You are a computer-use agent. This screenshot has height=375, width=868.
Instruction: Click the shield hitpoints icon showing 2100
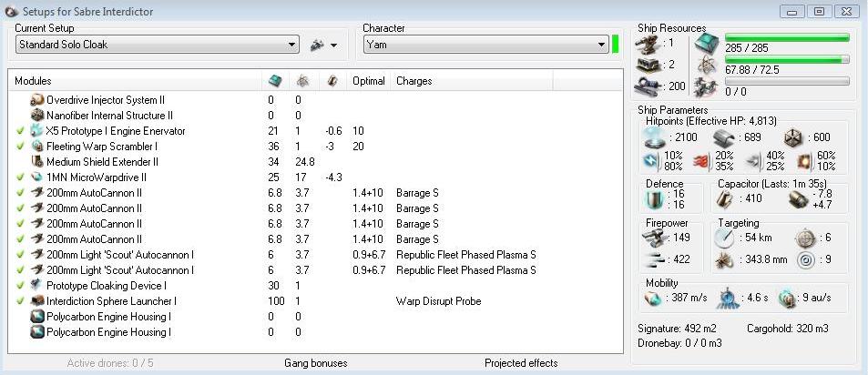coord(655,137)
